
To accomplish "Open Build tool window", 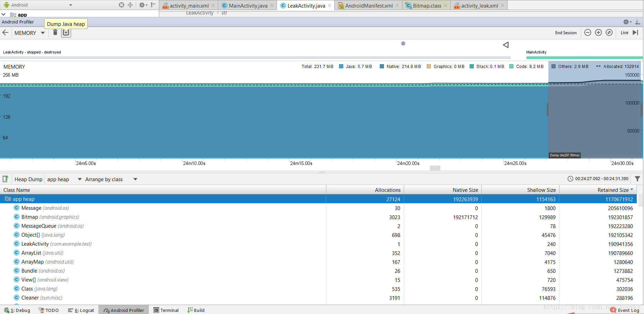I will tap(196, 310).
